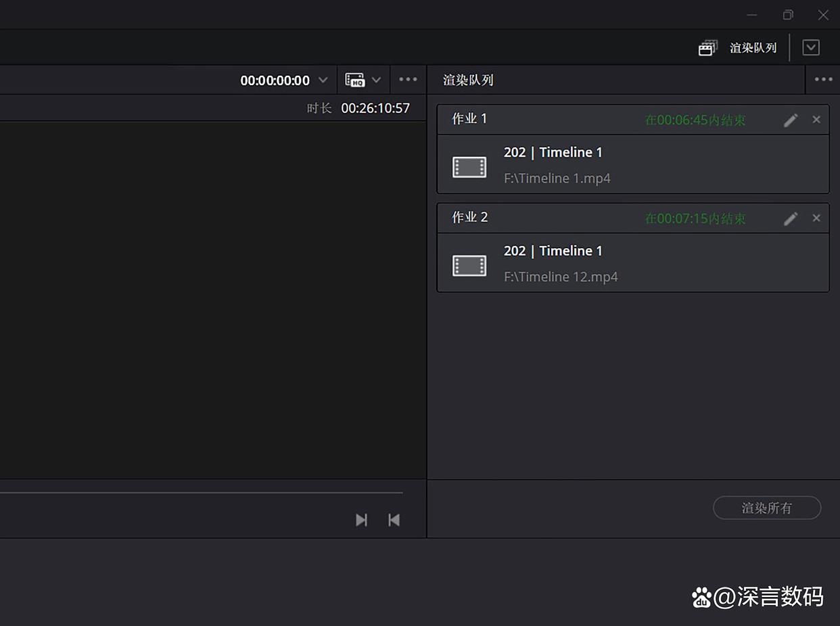Click on the viewer scrubber bar

203,493
